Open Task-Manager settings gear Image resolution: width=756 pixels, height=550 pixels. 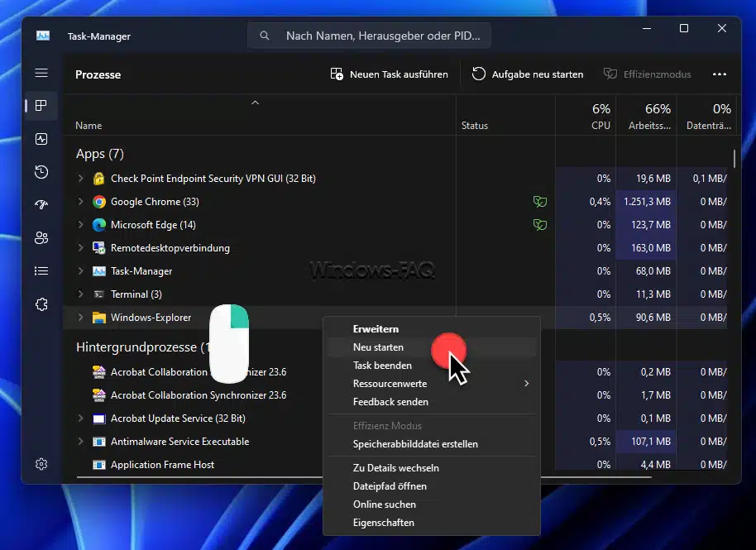click(41, 464)
